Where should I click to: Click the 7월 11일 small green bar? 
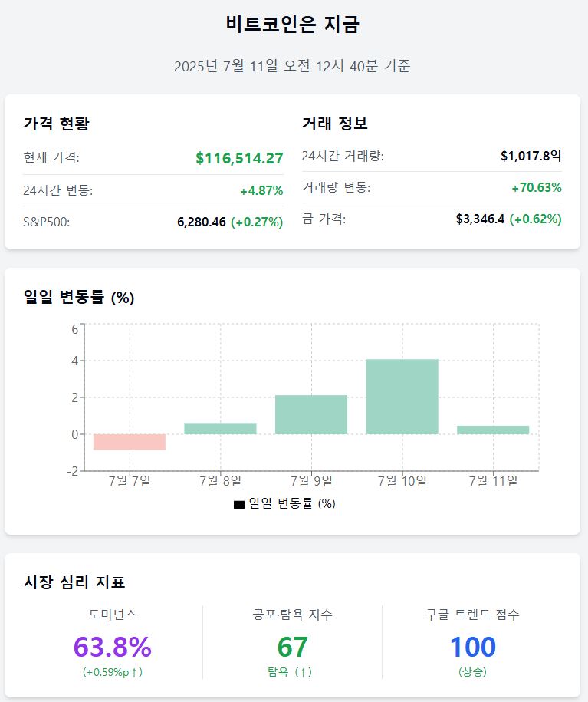click(x=493, y=430)
